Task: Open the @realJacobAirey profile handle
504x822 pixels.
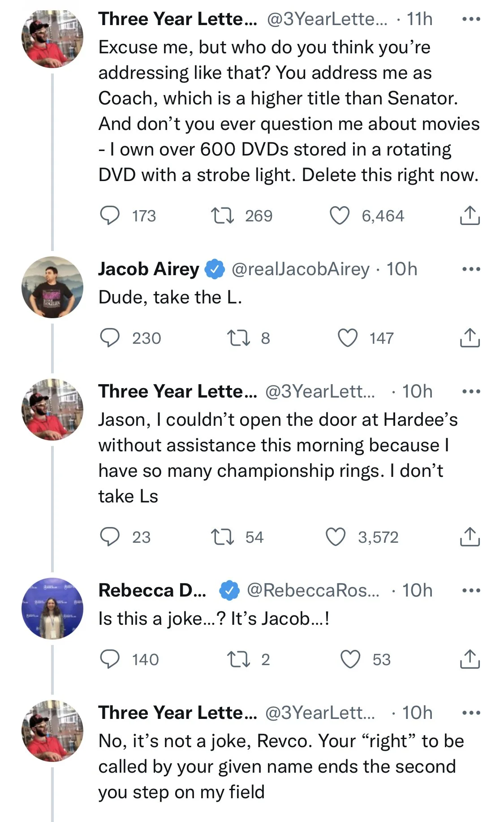Action: pyautogui.click(x=300, y=269)
